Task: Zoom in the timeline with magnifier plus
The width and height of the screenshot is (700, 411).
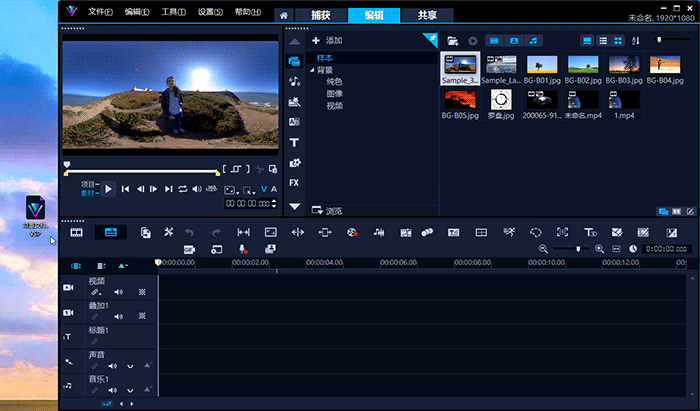Action: coord(600,249)
